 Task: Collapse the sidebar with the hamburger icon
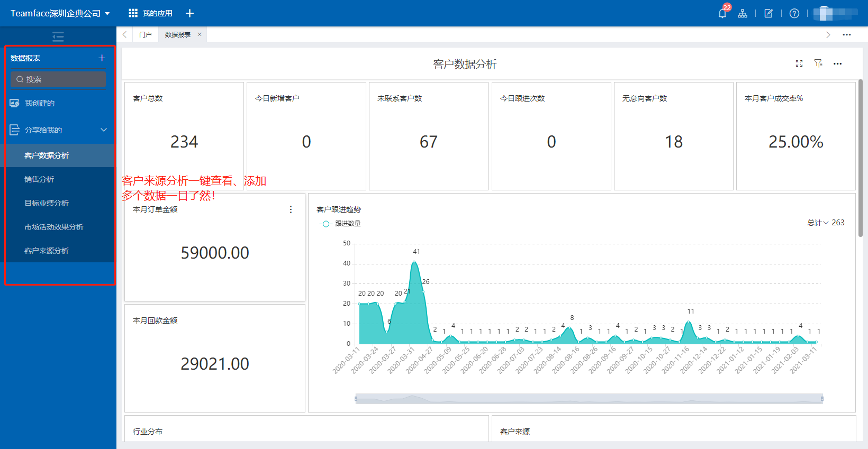[58, 36]
